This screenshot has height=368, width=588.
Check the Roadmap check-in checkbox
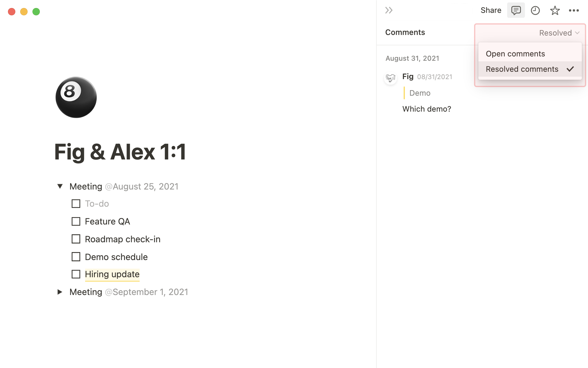click(76, 239)
